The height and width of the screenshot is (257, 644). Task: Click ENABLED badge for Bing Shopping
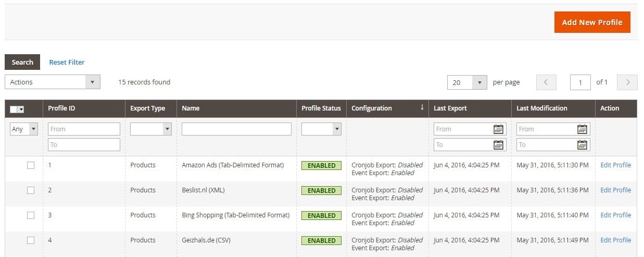pos(321,216)
